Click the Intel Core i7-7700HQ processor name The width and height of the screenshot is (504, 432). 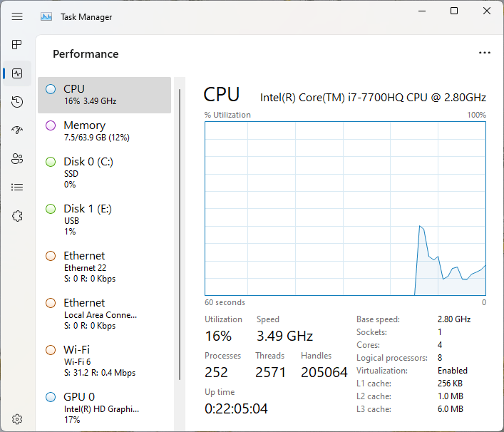tap(373, 98)
